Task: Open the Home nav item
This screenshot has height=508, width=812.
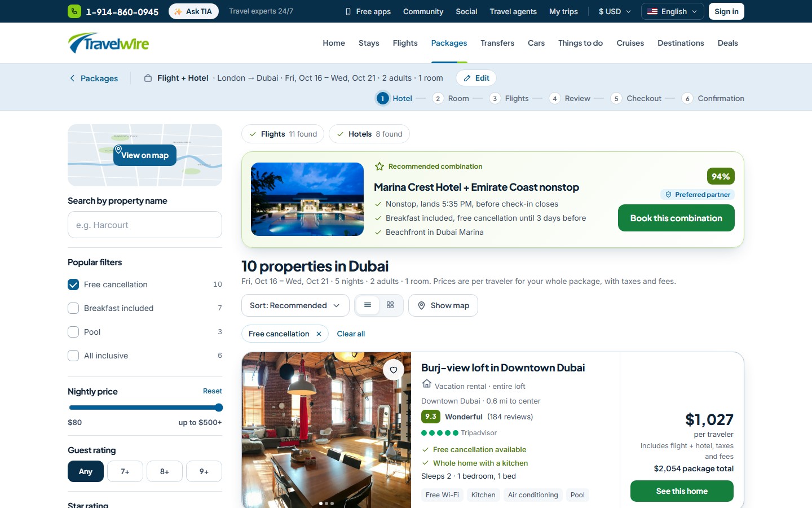Action: coord(334,43)
